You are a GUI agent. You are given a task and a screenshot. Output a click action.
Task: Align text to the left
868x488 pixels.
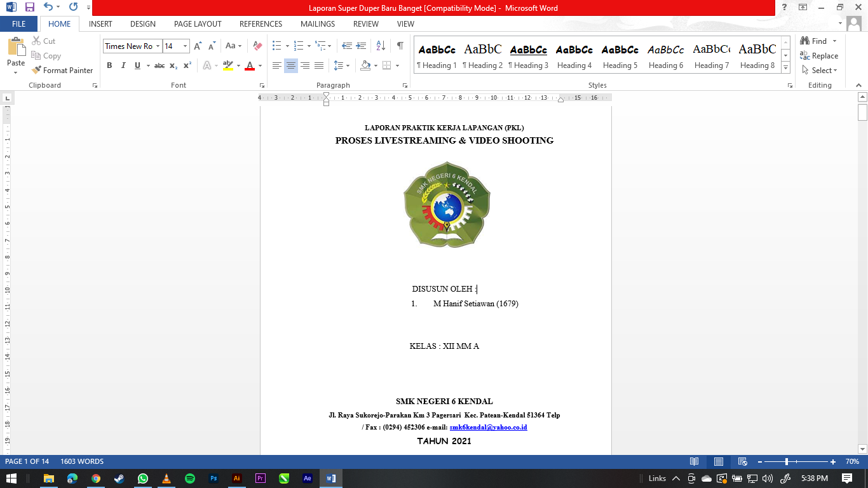click(277, 65)
